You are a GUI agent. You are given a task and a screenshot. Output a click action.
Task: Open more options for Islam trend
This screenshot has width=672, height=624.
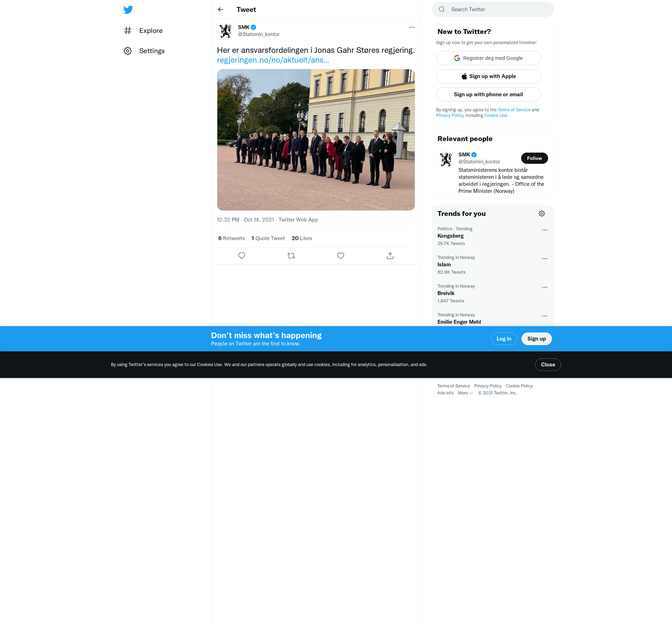545,259
